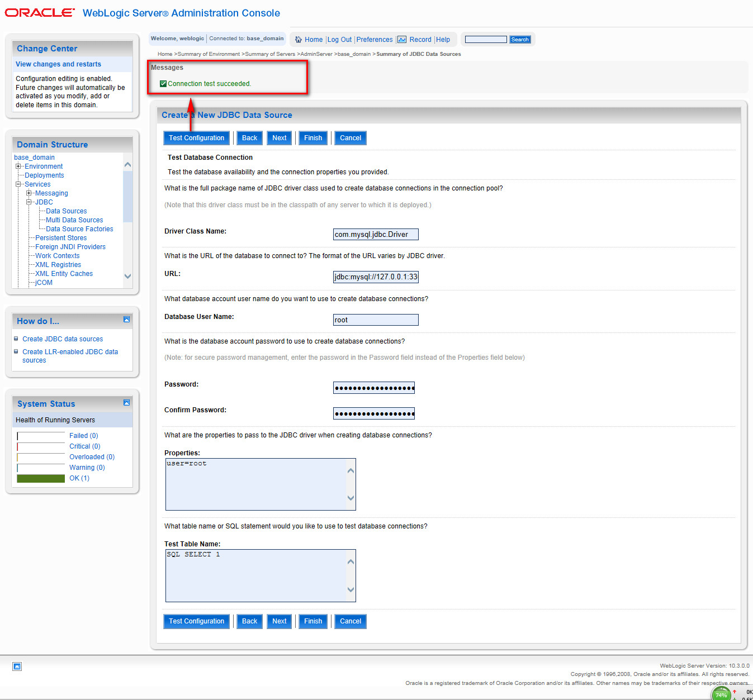Open Deployments in domain tree
This screenshot has height=700, width=753.
click(x=44, y=175)
